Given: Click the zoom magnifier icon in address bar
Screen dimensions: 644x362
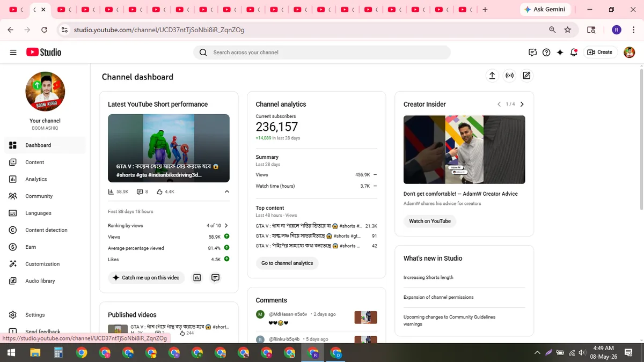Looking at the screenshot, I should point(552,30).
